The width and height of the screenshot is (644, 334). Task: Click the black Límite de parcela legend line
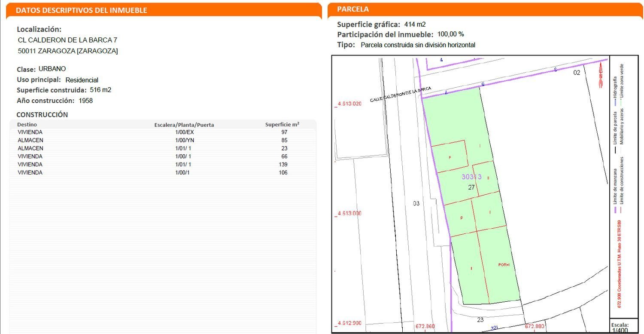click(615, 150)
